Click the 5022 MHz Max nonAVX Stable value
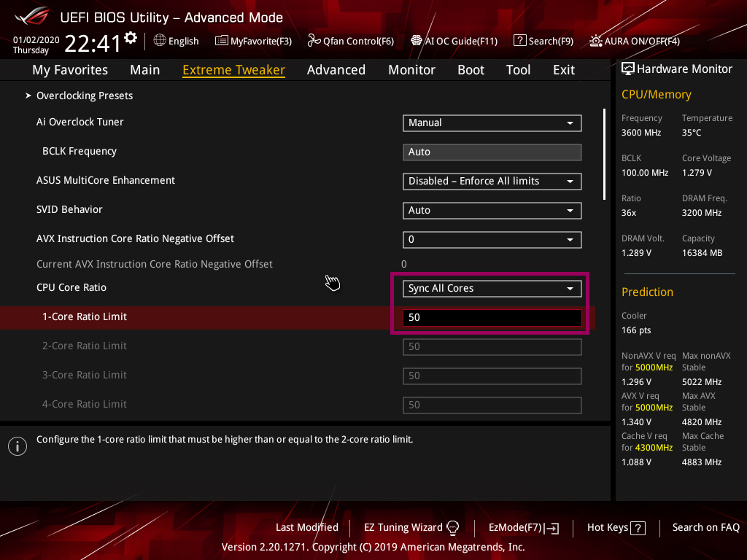747x560 pixels. pos(702,382)
